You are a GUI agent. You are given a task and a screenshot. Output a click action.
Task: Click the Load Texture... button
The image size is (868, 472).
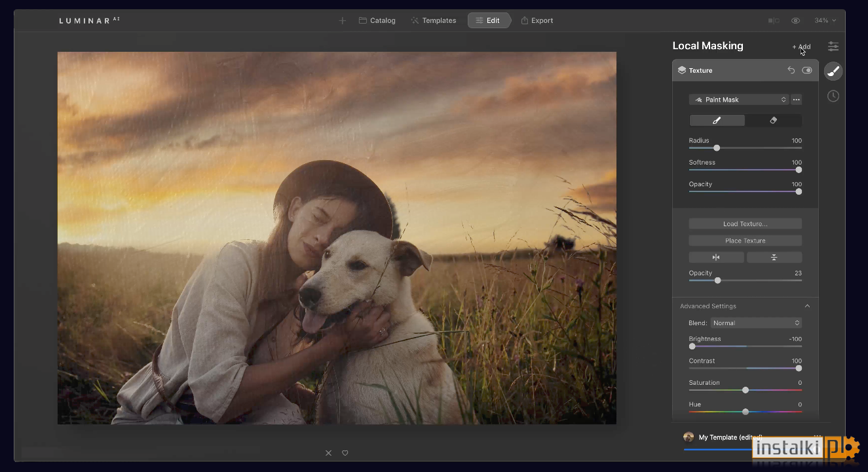coord(745,224)
